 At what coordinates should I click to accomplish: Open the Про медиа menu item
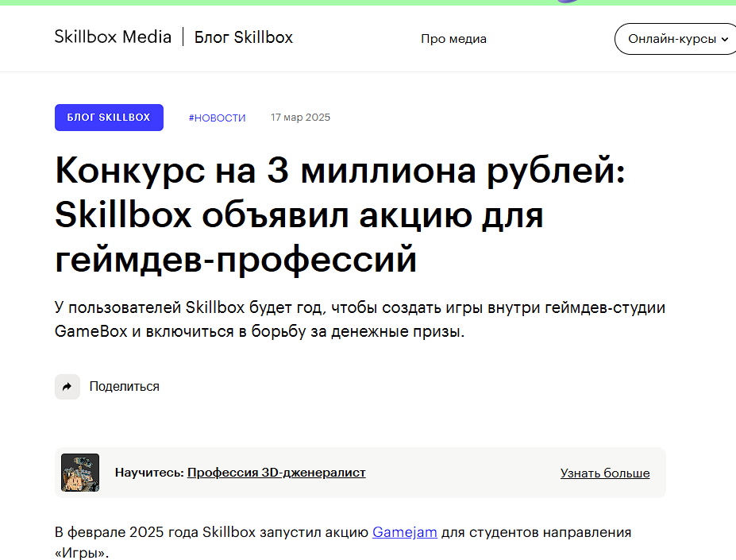point(453,38)
